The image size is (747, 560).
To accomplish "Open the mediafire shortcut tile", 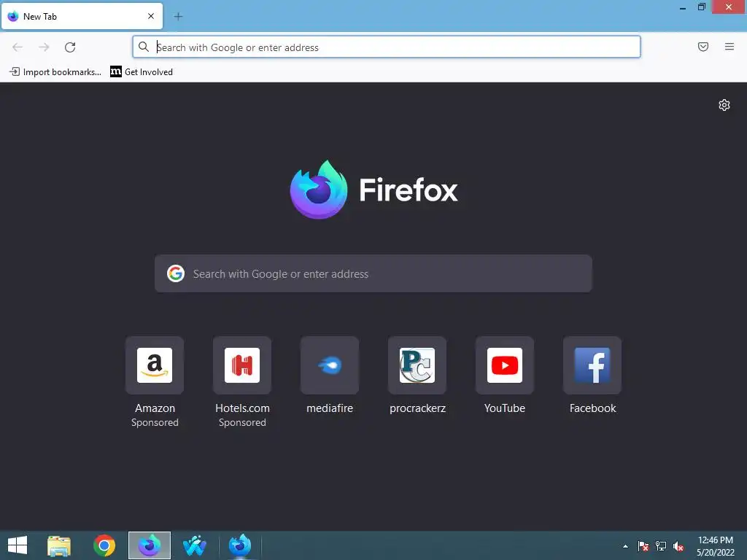I will (x=330, y=365).
